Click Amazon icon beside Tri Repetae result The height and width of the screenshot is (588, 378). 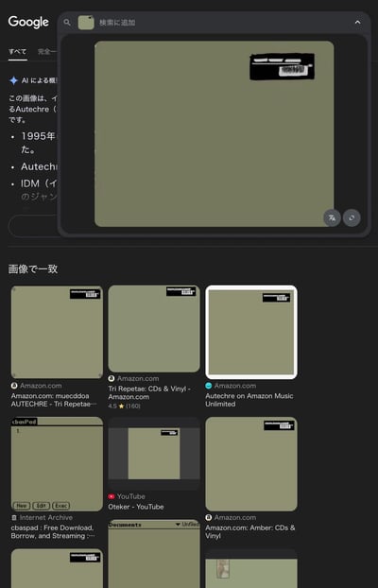pyautogui.click(x=111, y=379)
